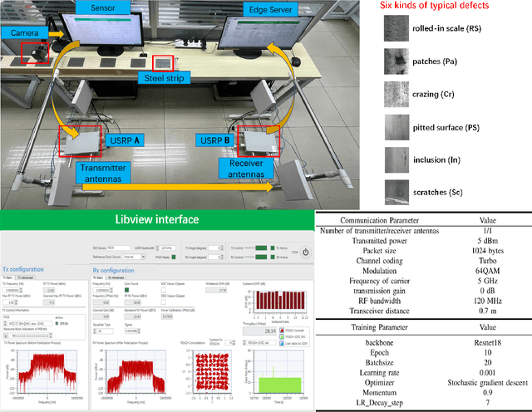
Task: Click the Baseband RX Power value box
Action: point(133,316)
